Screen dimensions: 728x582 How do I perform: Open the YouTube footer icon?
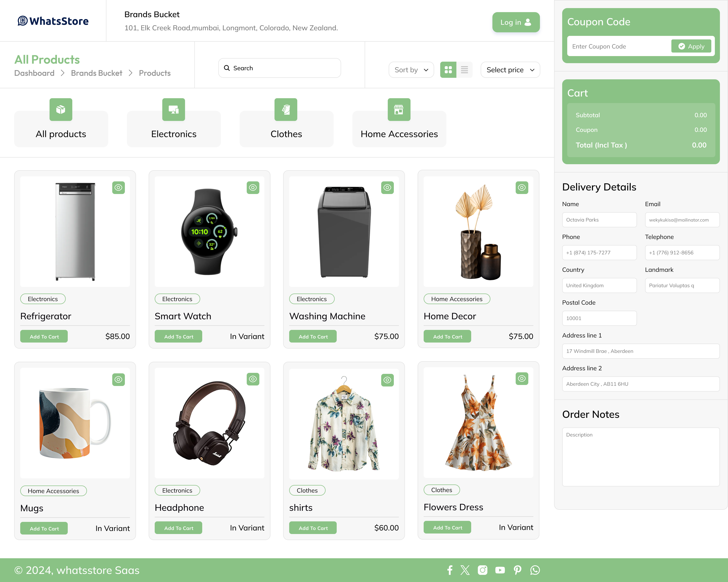pyautogui.click(x=500, y=570)
